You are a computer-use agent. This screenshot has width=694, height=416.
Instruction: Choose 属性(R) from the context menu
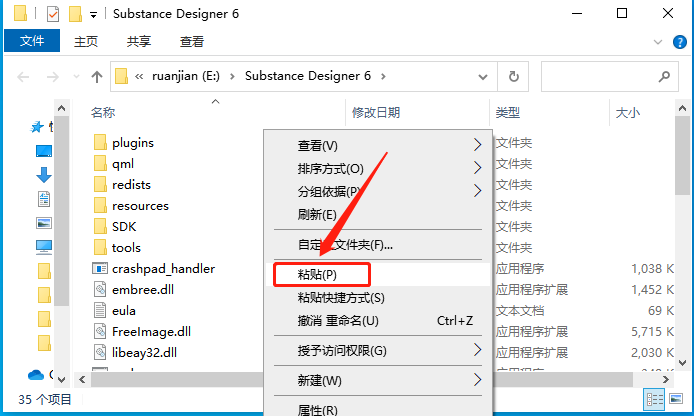pyautogui.click(x=378, y=409)
